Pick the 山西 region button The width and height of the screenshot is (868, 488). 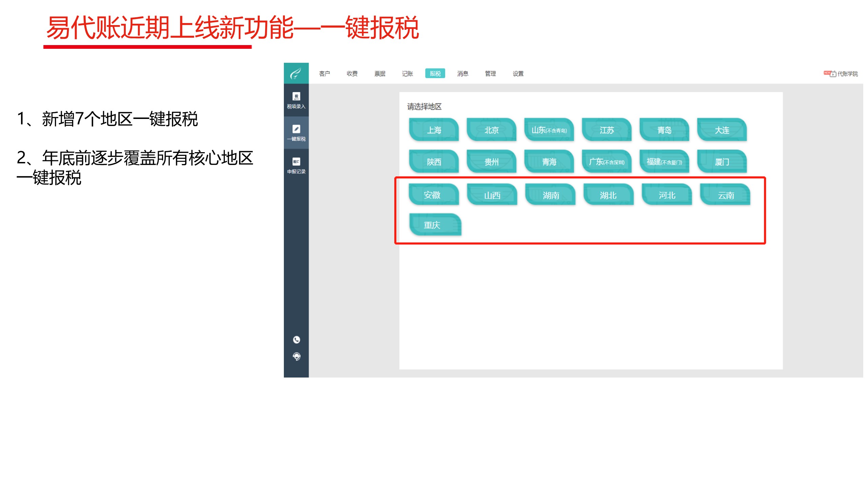(x=492, y=195)
